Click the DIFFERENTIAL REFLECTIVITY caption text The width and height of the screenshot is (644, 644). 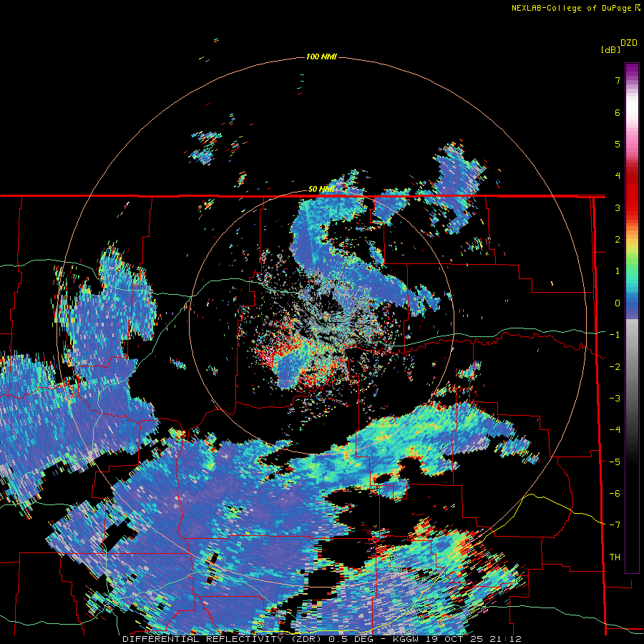203,639
